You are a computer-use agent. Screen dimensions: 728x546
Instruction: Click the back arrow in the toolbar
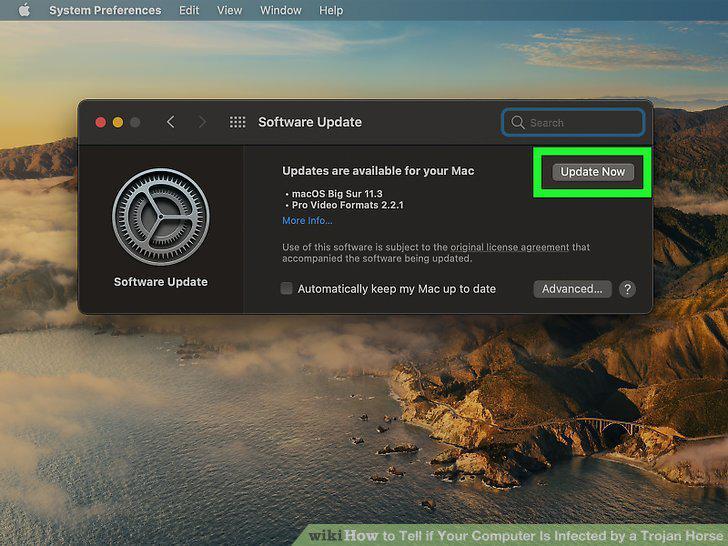tap(170, 122)
